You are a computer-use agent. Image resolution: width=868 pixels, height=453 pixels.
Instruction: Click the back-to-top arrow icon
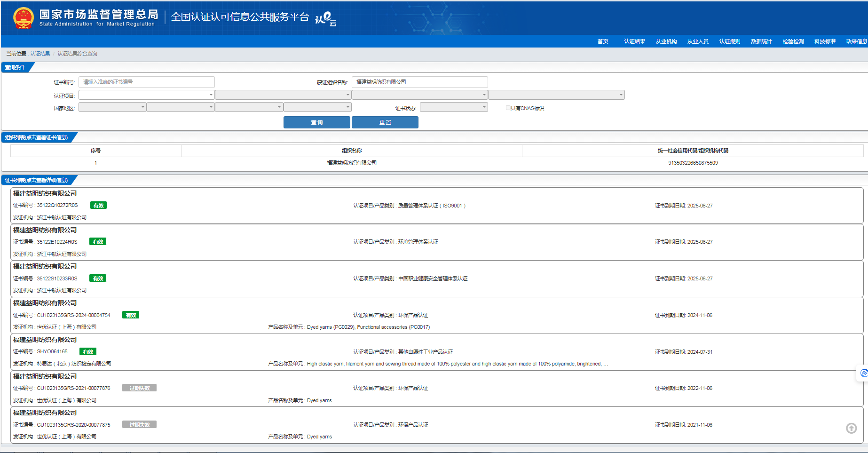pyautogui.click(x=851, y=428)
